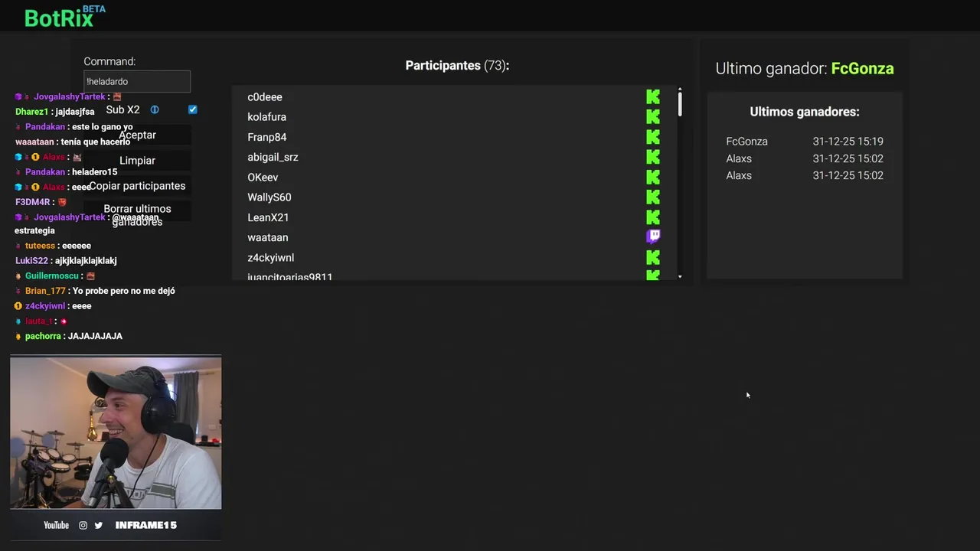Select participant kolafura

[x=266, y=117]
